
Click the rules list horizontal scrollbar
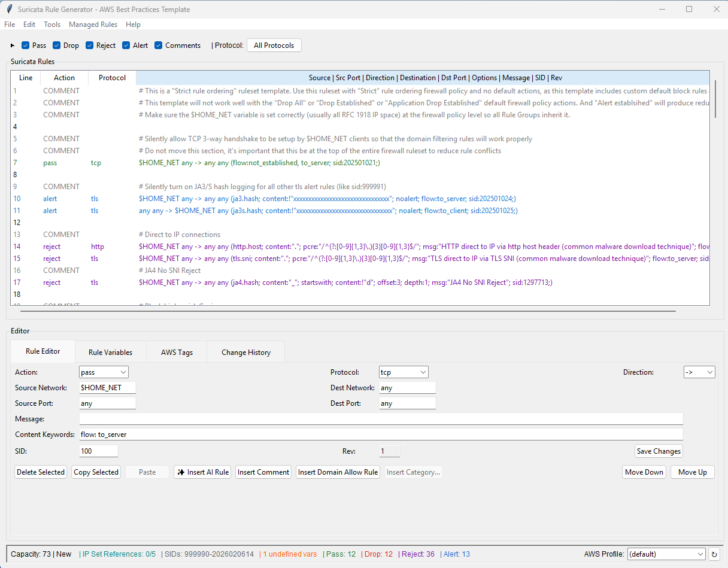coord(348,311)
